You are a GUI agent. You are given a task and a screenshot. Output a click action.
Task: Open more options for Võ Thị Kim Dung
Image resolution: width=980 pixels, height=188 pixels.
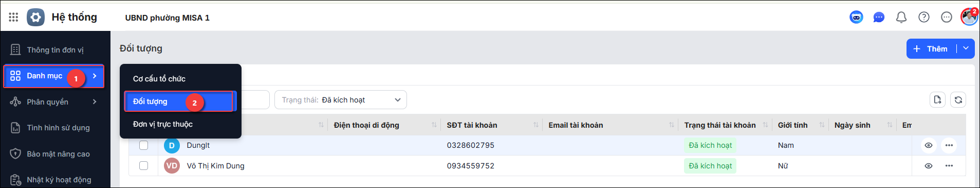tap(949, 166)
